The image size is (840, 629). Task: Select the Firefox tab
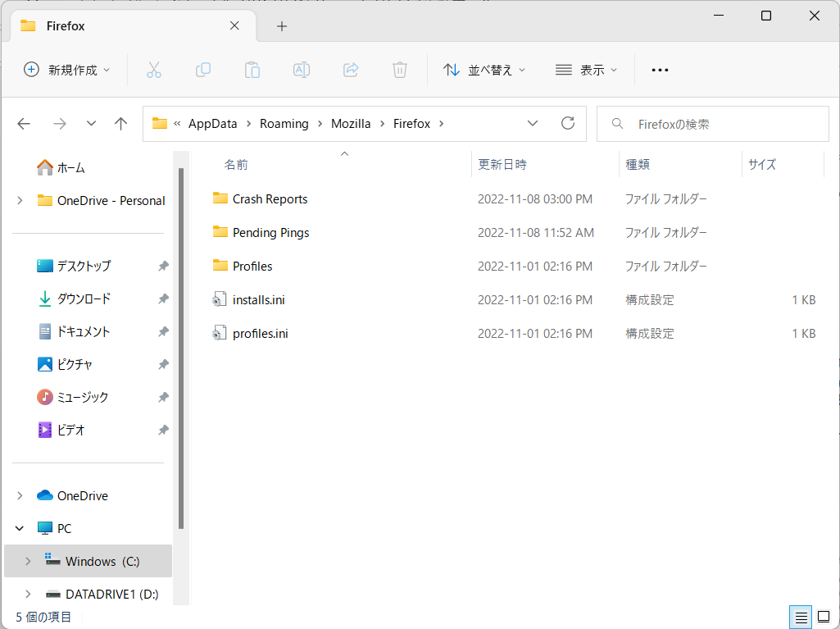[x=134, y=25]
